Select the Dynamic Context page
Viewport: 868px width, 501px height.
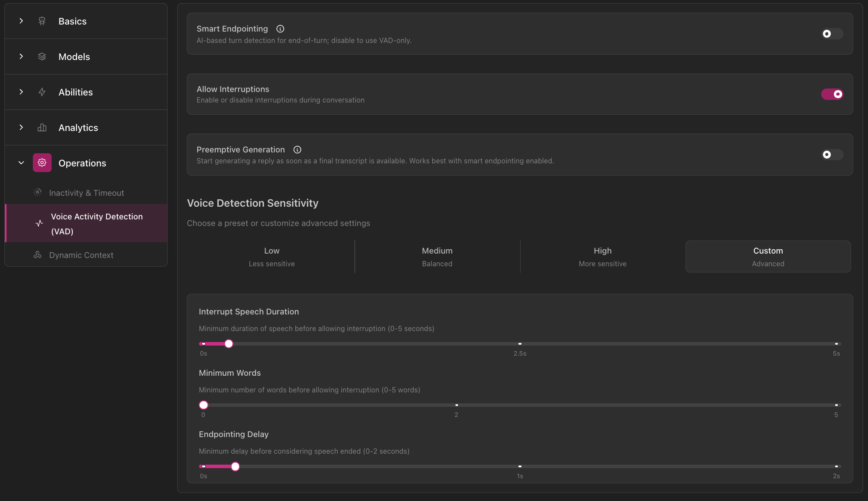(81, 255)
